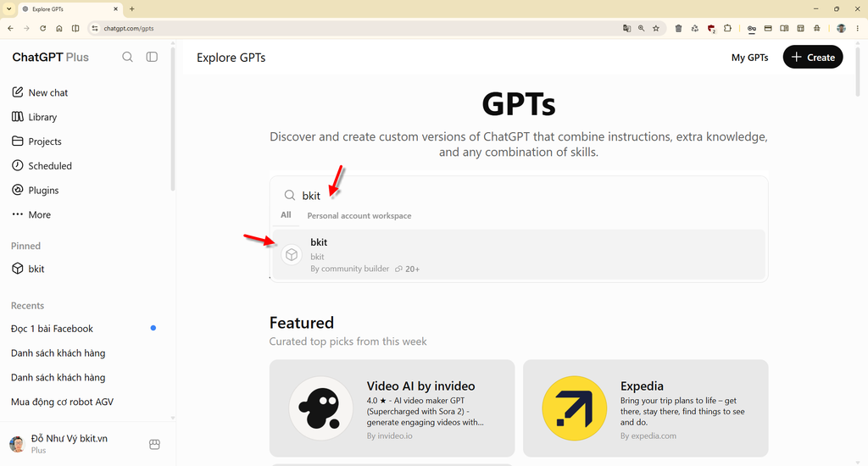Click the chatgpt.com/gpts address bar
Viewport: 868px width, 466px height.
tap(354, 28)
